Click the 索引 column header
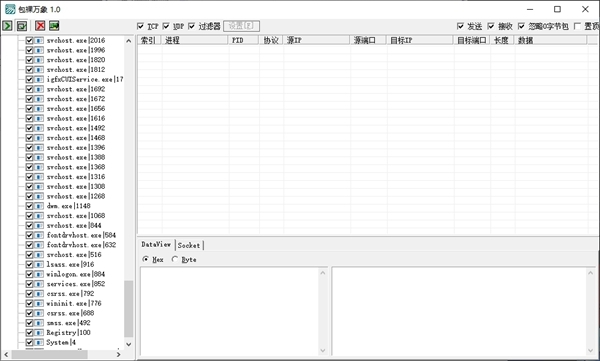Image resolution: width=600 pixels, height=361 pixels. coord(150,40)
